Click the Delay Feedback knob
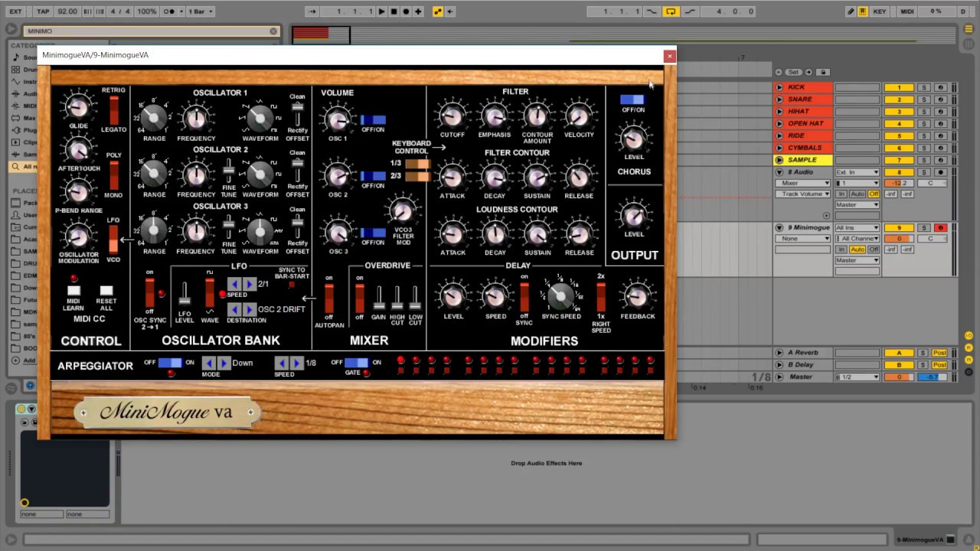The image size is (980, 551). [x=637, y=296]
